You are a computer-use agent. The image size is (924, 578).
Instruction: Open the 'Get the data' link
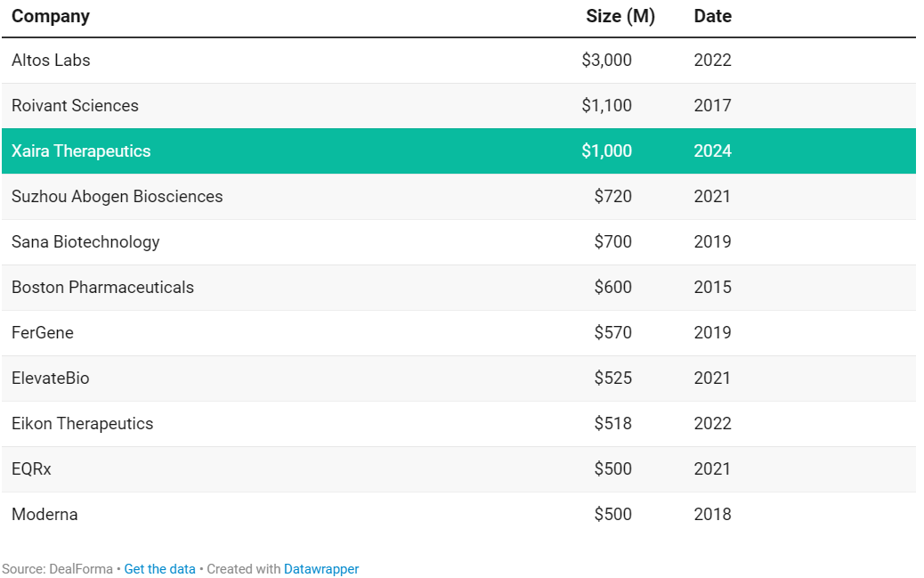[159, 569]
